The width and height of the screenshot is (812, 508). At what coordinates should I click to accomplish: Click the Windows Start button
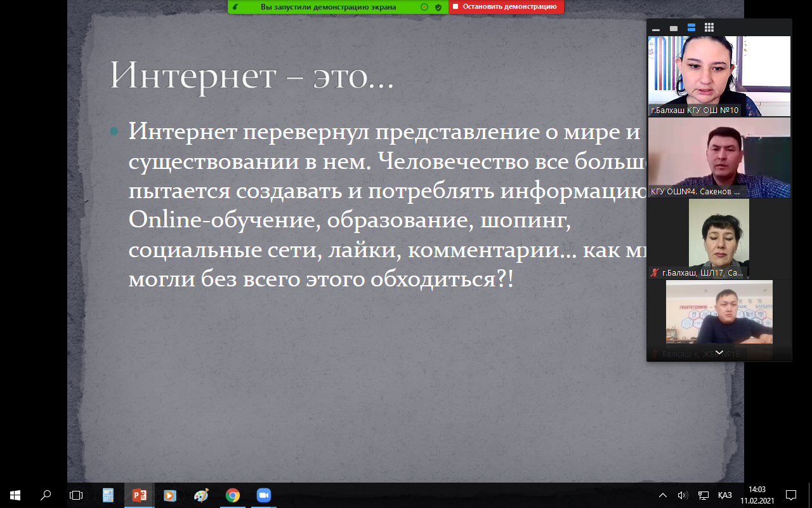pyautogui.click(x=15, y=495)
